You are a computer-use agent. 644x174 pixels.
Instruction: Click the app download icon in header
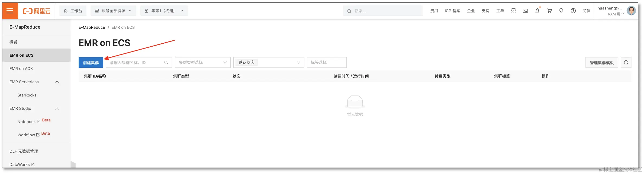click(513, 11)
